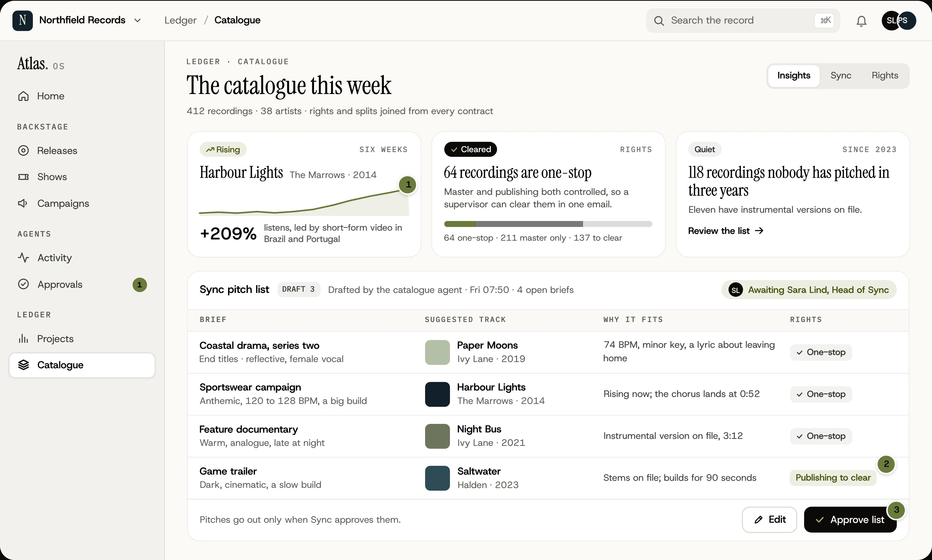The image size is (932, 560).
Task: Click the Publishing to clear tag
Action: [833, 478]
